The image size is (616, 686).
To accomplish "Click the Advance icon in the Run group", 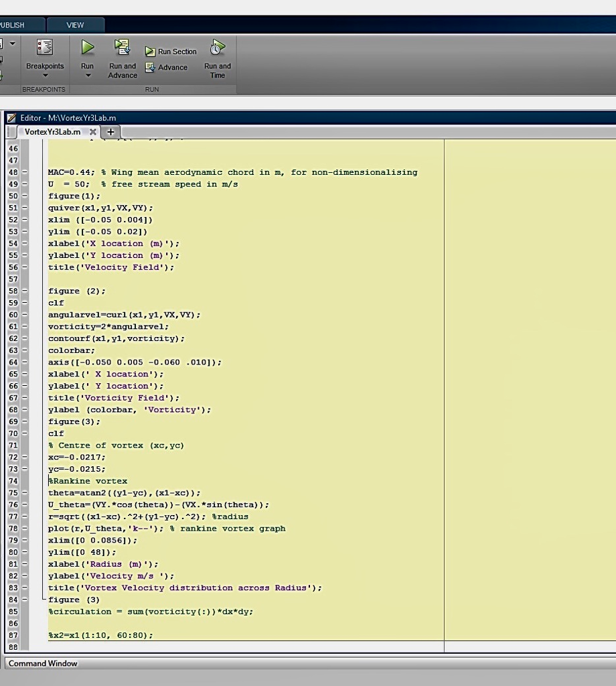I will coord(151,67).
